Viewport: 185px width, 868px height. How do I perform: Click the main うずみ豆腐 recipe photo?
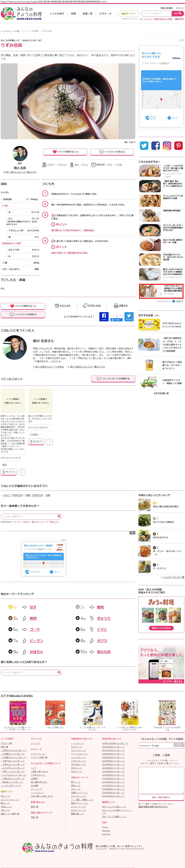click(x=68, y=101)
